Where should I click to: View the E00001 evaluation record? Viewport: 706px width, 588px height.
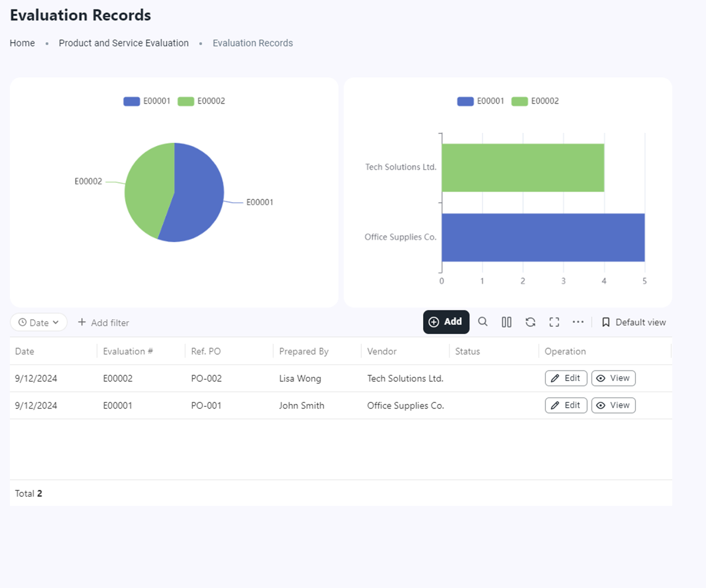[x=613, y=405]
